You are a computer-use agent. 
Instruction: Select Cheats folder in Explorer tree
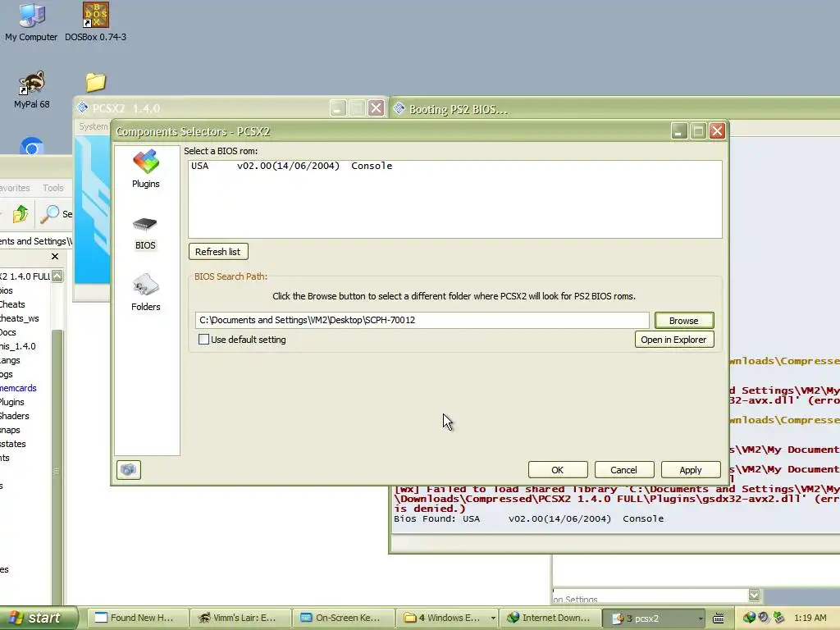pos(13,304)
